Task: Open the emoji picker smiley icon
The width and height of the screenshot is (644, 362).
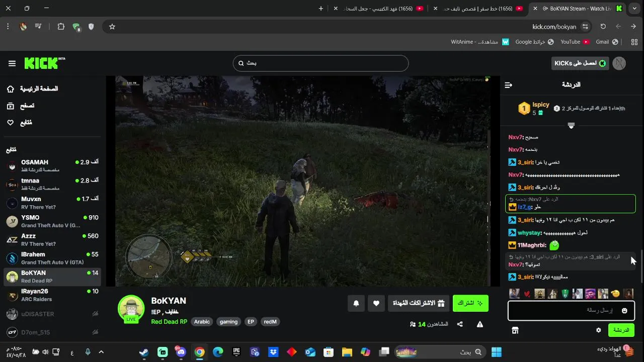Action: 625,311
